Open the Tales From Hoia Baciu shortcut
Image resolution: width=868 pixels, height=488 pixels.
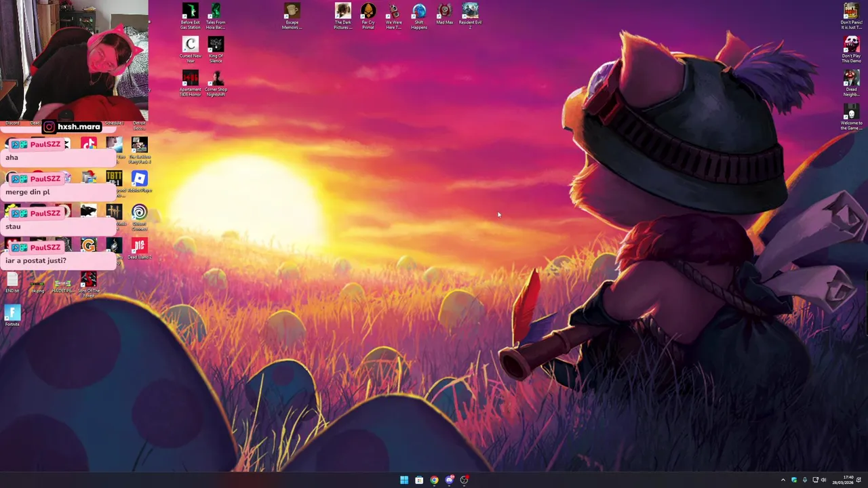(x=216, y=16)
